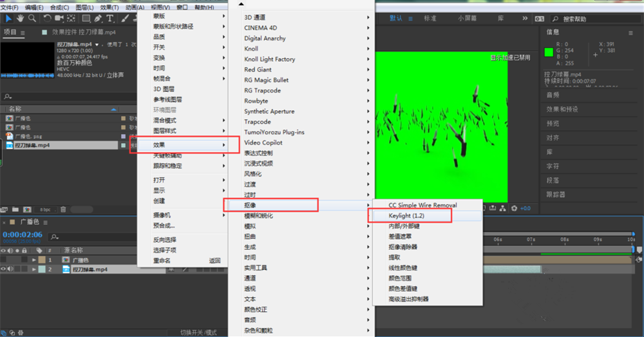
Task: Toggle video visibility for 控刀绿幕.mp4 layer
Action: (3, 269)
